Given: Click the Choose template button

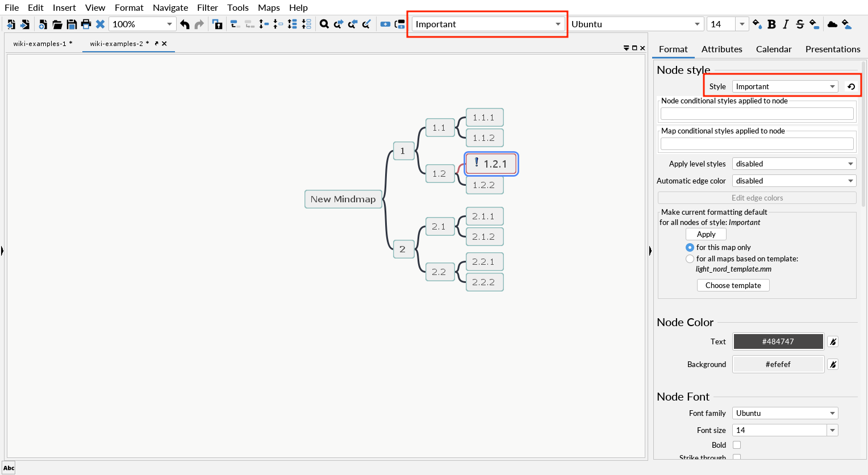Looking at the screenshot, I should pyautogui.click(x=733, y=285).
